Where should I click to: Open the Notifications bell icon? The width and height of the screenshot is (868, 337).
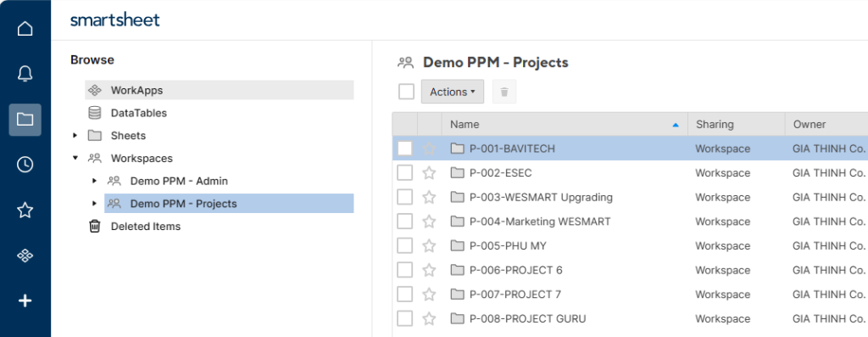[25, 74]
